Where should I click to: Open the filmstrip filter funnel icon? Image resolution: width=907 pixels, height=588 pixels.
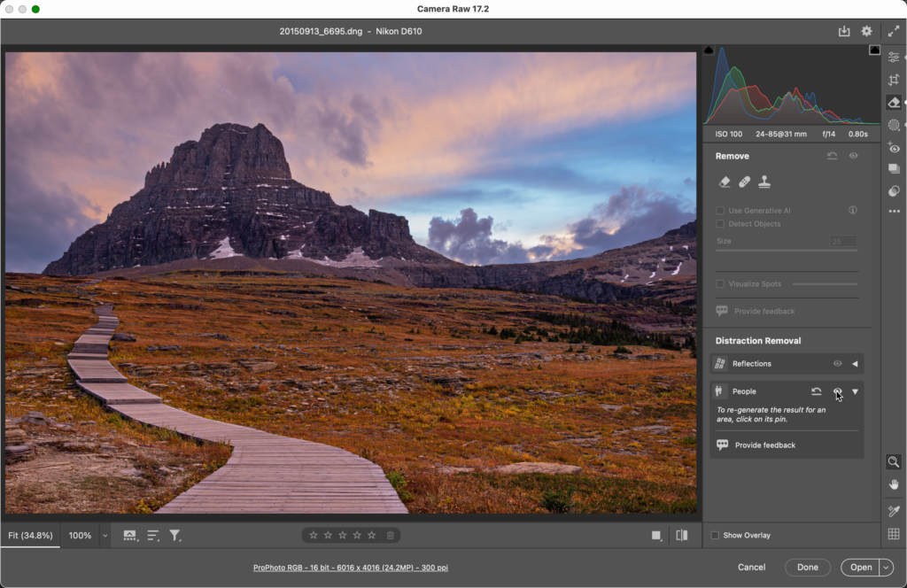tap(174, 536)
